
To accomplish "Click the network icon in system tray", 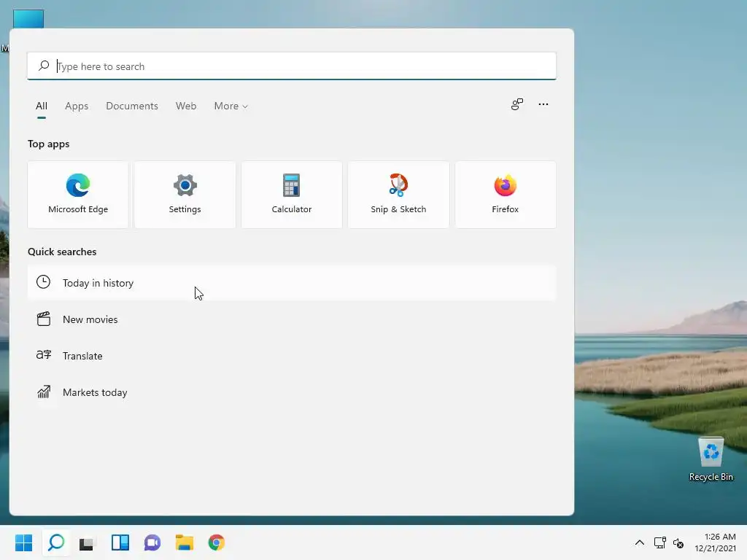I will tap(659, 542).
